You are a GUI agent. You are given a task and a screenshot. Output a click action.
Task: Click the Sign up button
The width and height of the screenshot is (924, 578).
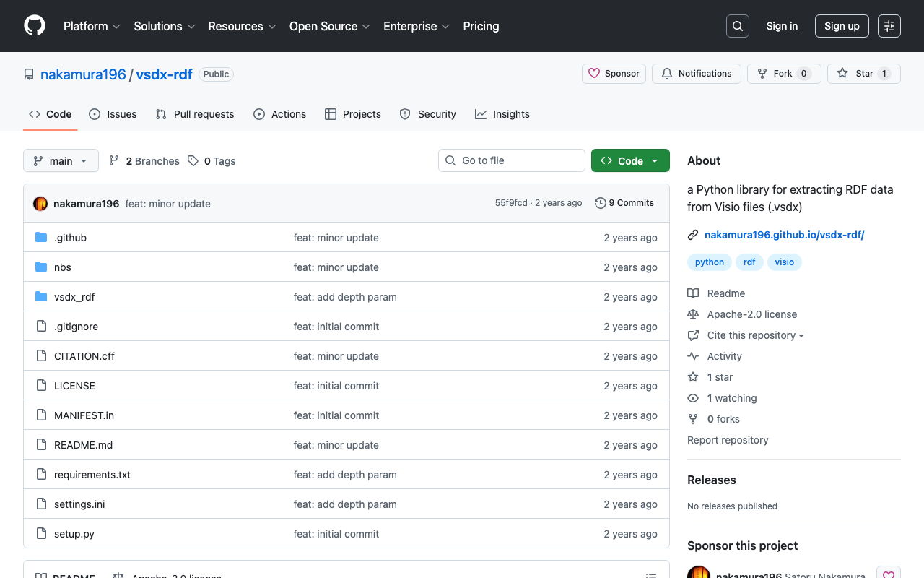842,26
